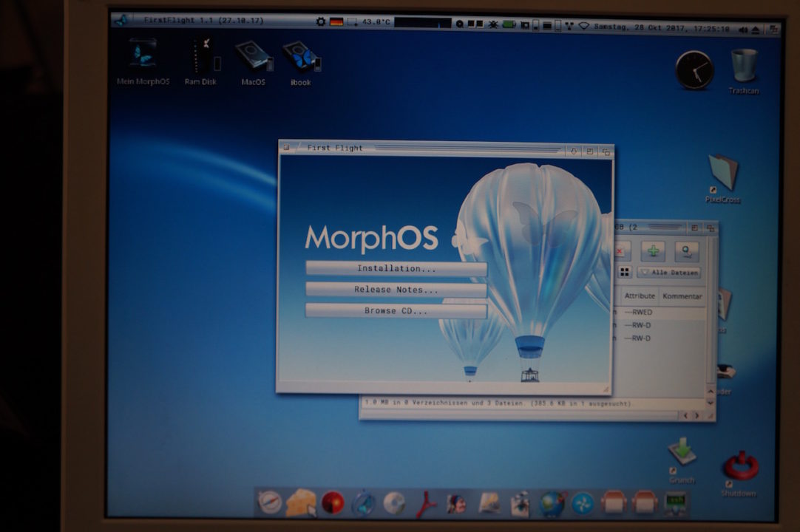Open the Trashcan
Screen dimensions: 800x532
point(744,72)
